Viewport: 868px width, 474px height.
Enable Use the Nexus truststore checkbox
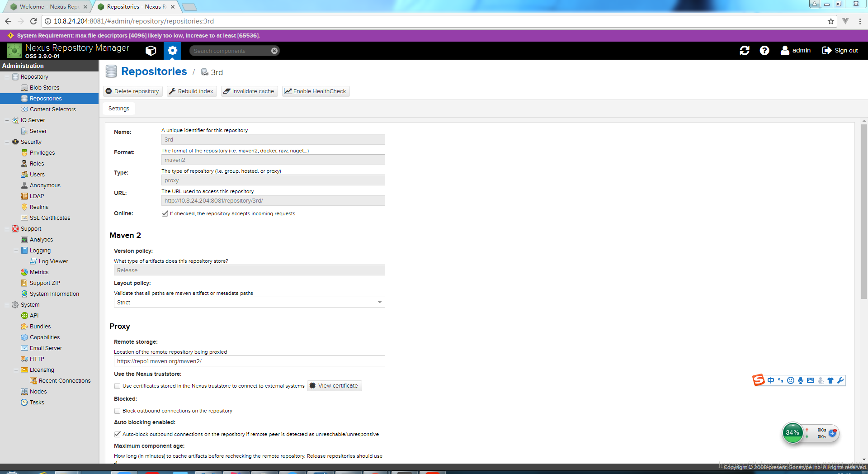[118, 386]
